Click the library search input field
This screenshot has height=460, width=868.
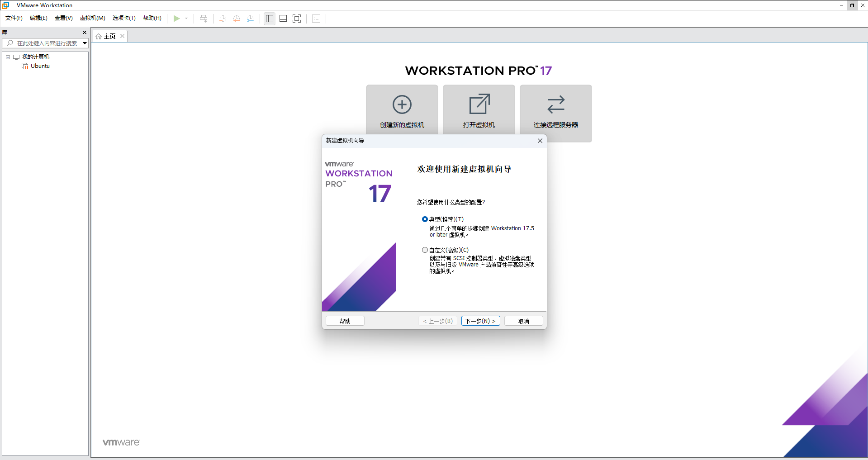click(45, 43)
